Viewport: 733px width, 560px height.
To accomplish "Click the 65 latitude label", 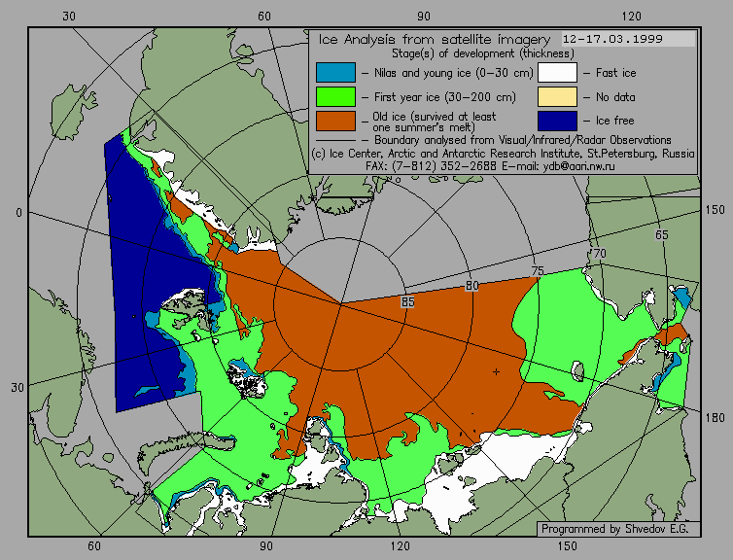I will tap(661, 234).
